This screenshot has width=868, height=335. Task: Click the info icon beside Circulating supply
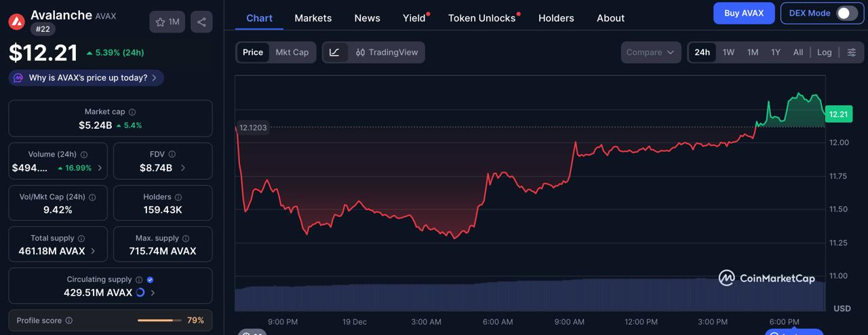tap(139, 279)
